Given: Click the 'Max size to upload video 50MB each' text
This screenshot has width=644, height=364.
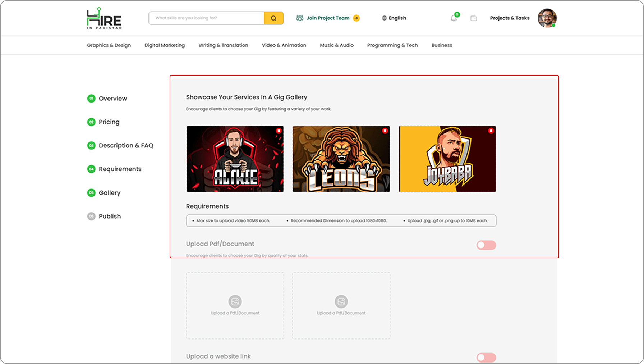Looking at the screenshot, I should (233, 221).
